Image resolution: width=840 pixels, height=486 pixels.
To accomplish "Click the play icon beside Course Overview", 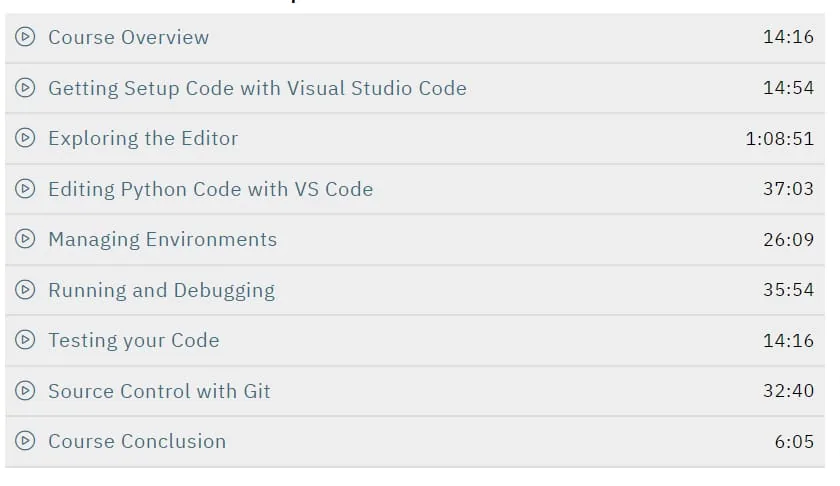I will [25, 37].
